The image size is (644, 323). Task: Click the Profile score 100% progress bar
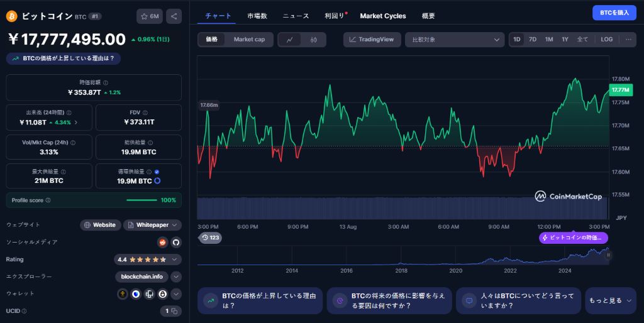[142, 200]
